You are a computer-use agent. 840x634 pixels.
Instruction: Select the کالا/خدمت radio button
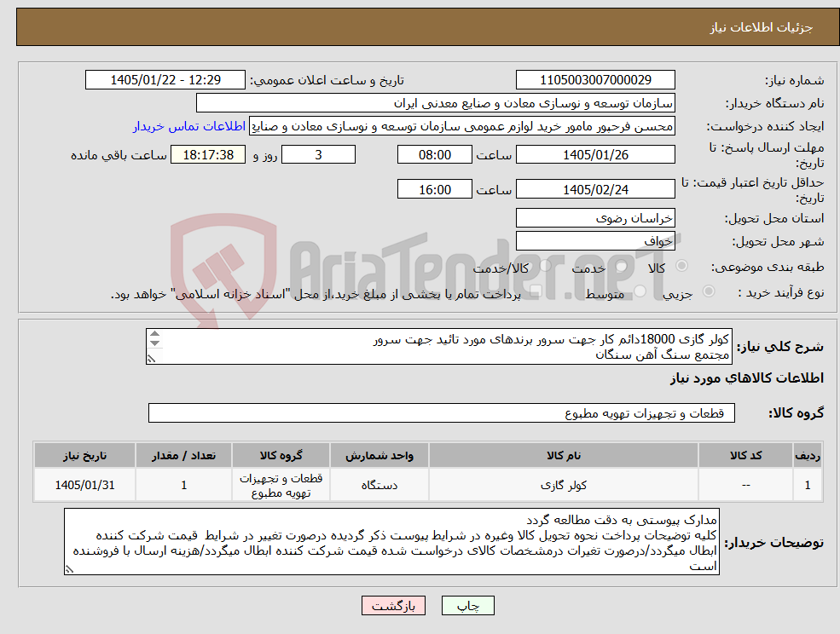point(545,266)
